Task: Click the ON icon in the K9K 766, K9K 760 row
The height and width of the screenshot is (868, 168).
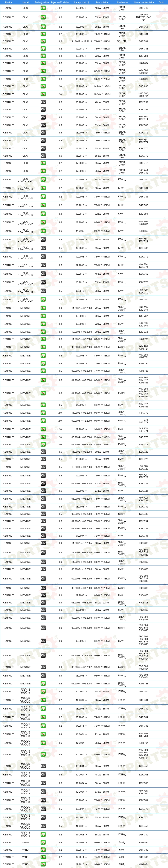Action: coord(43,792)
